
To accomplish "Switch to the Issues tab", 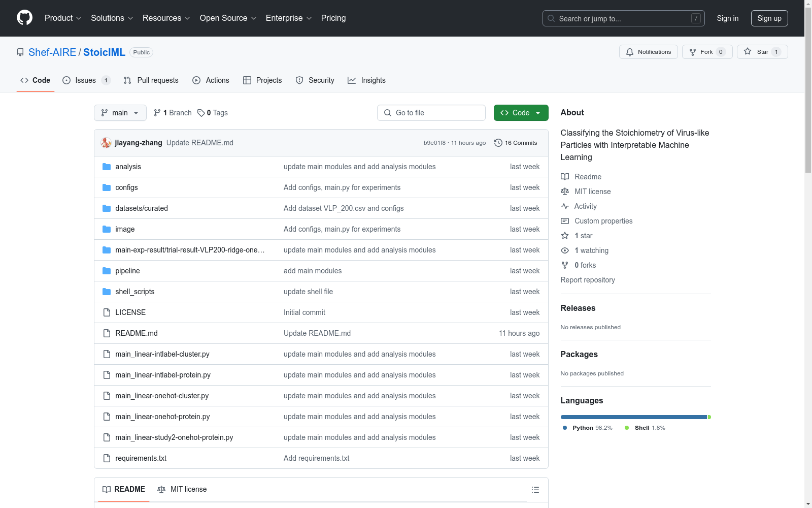I will coord(86,80).
